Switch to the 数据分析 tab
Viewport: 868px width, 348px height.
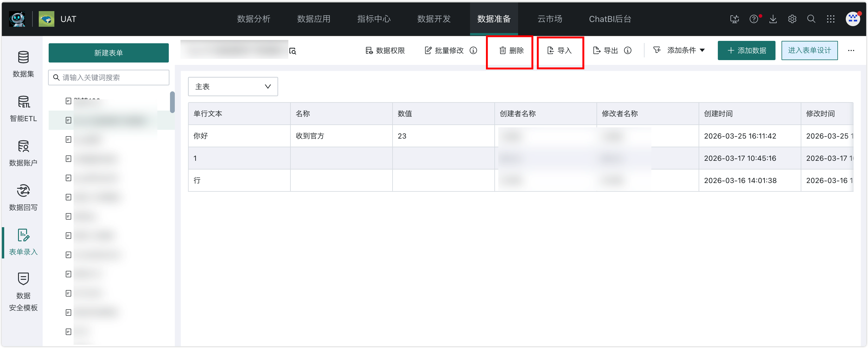[x=253, y=19]
